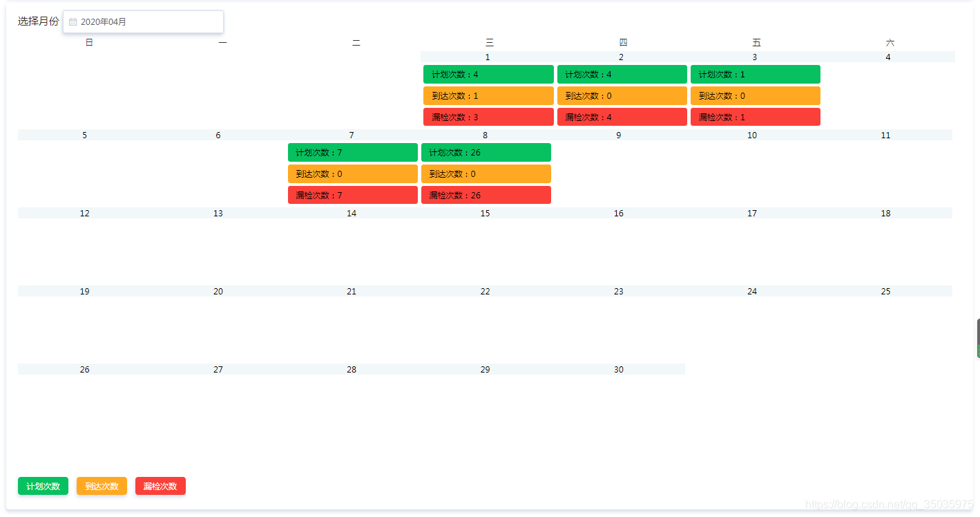
Task: Select 计划次数：1 on day 3
Action: point(755,74)
